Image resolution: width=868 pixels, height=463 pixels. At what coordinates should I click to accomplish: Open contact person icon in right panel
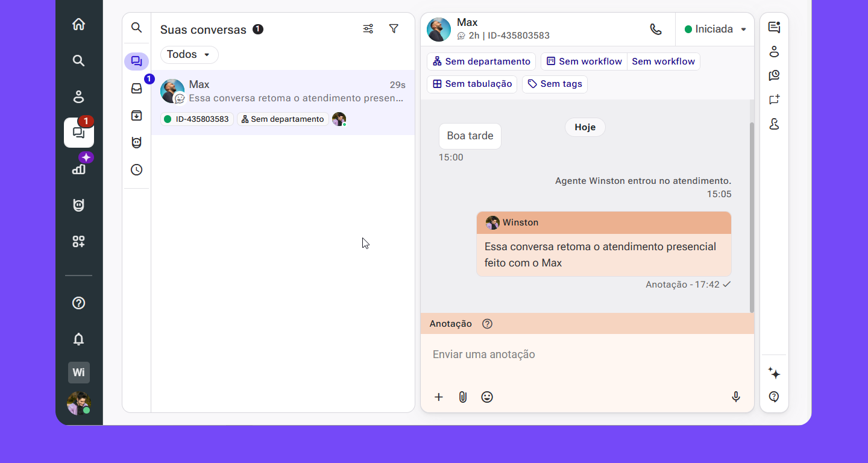(775, 51)
